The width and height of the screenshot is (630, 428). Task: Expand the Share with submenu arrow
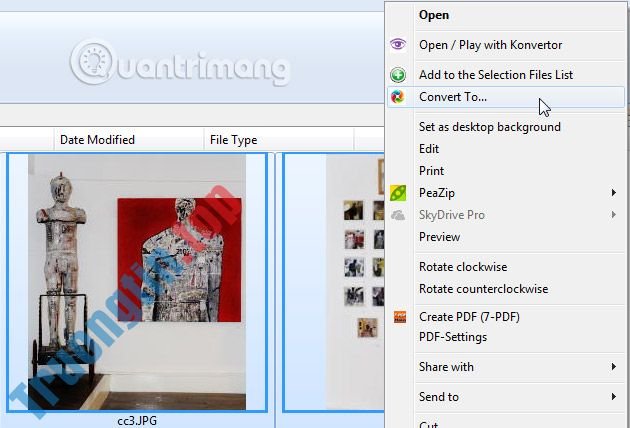pyautogui.click(x=614, y=367)
